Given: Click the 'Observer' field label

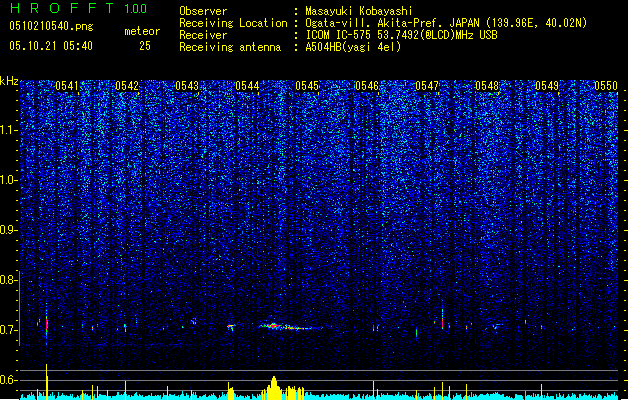Looking at the screenshot, I should (x=203, y=11).
